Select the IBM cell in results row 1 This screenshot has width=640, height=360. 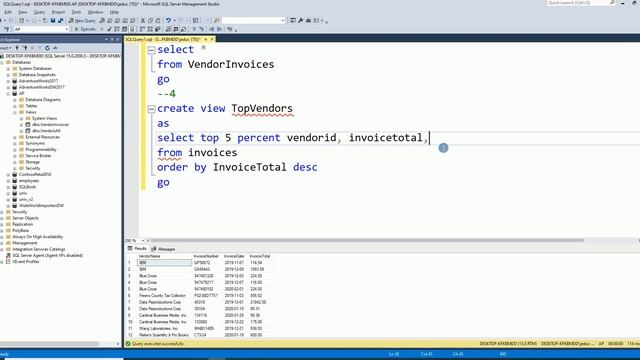point(164,263)
